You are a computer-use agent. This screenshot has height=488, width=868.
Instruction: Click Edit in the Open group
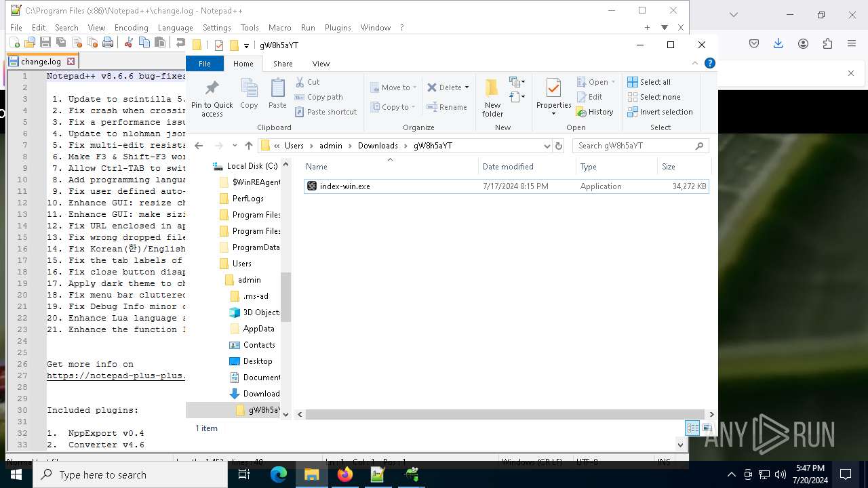[589, 97]
